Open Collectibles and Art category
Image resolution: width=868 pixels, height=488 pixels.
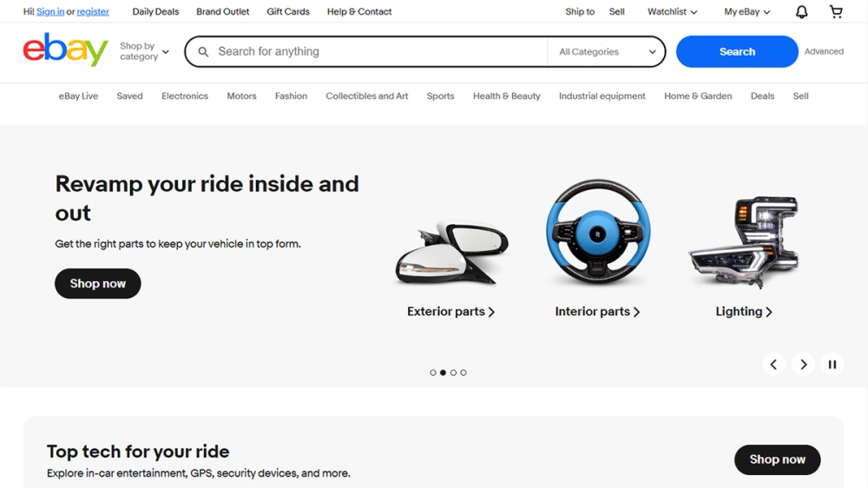366,96
